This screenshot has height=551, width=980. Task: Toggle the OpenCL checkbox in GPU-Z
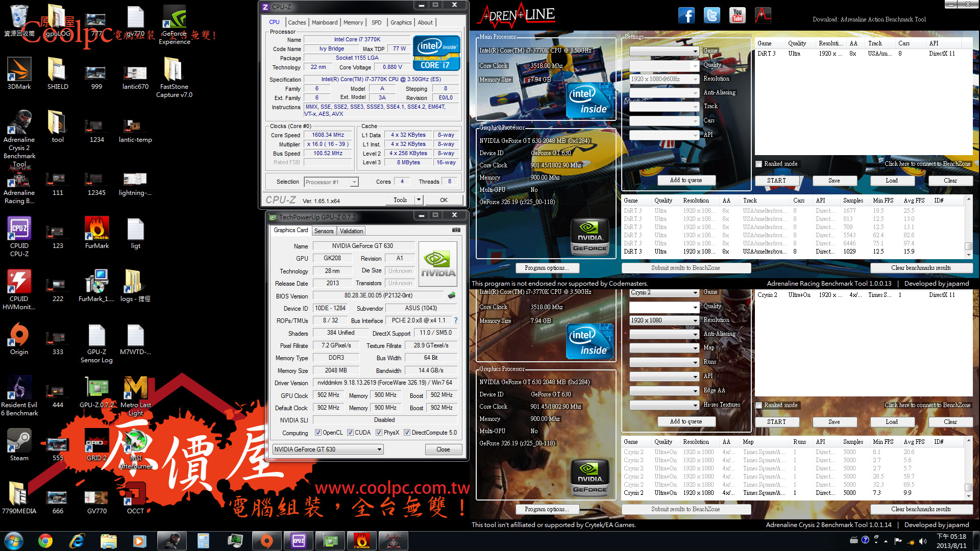318,433
